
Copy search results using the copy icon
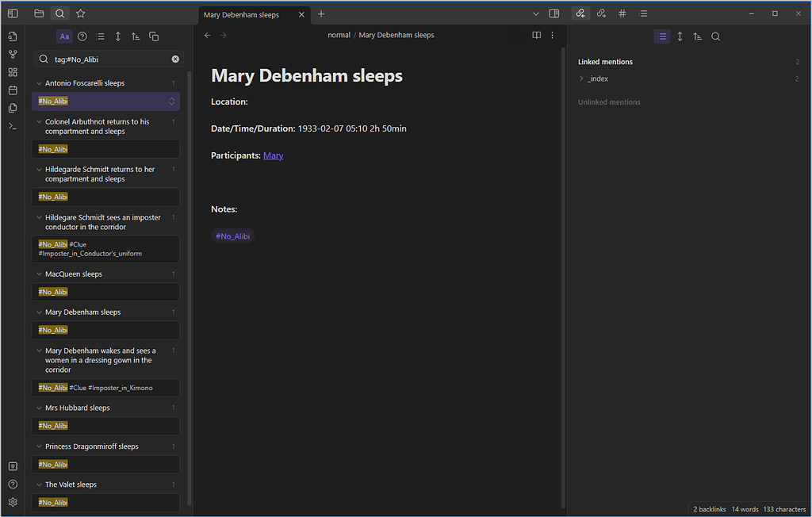[154, 36]
